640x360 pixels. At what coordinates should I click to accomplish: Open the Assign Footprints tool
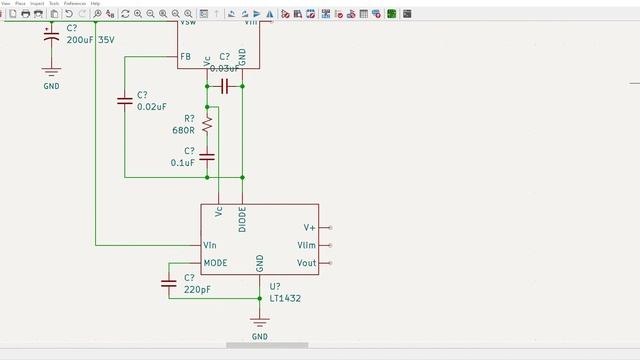(x=351, y=14)
